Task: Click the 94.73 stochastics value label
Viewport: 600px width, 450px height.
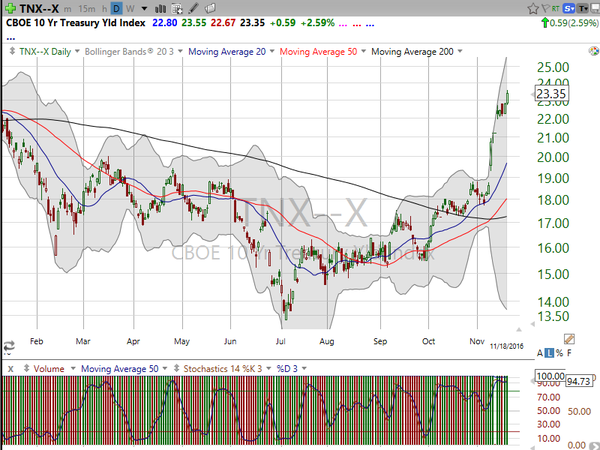Action: tap(579, 381)
